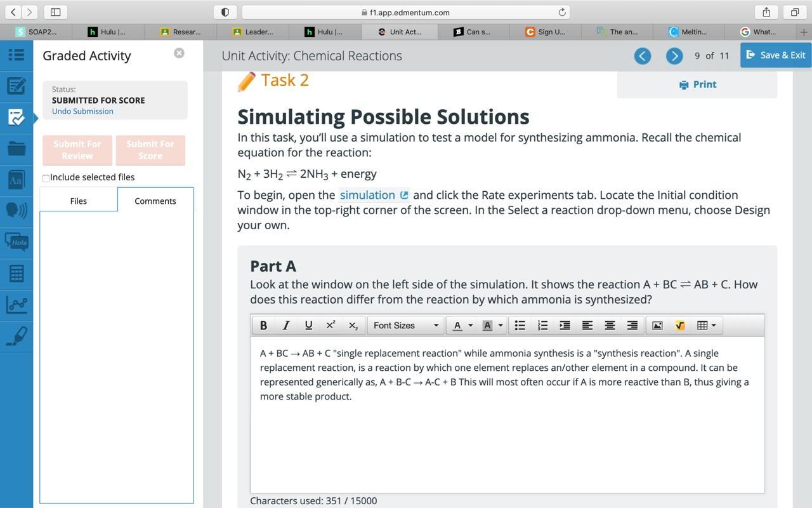
Task: Increase indent of the paragraph
Action: (x=565, y=325)
